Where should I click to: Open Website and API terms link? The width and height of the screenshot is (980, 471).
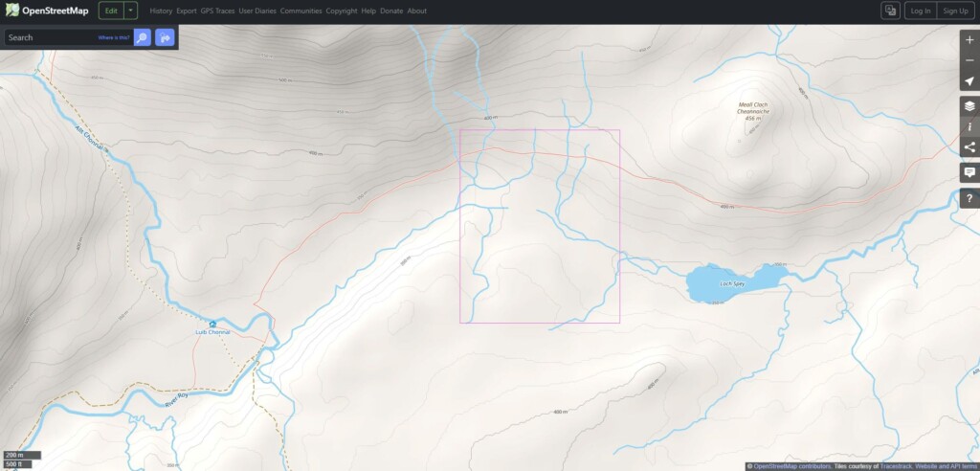947,466
